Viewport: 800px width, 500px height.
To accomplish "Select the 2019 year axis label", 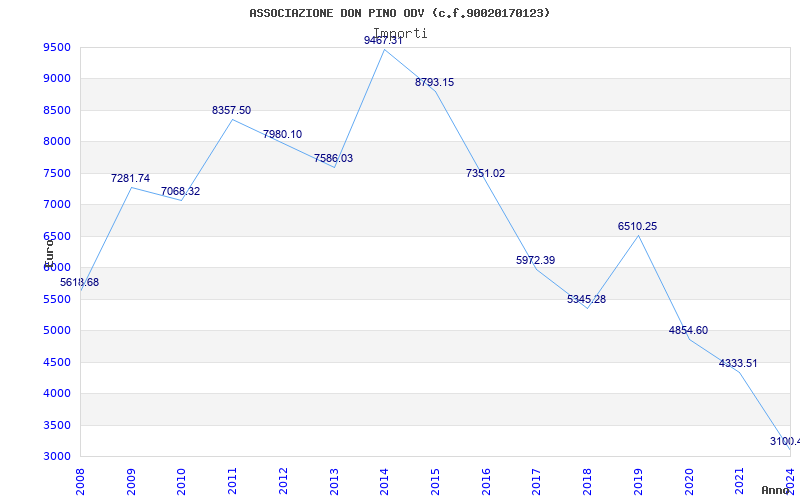I will [x=638, y=481].
